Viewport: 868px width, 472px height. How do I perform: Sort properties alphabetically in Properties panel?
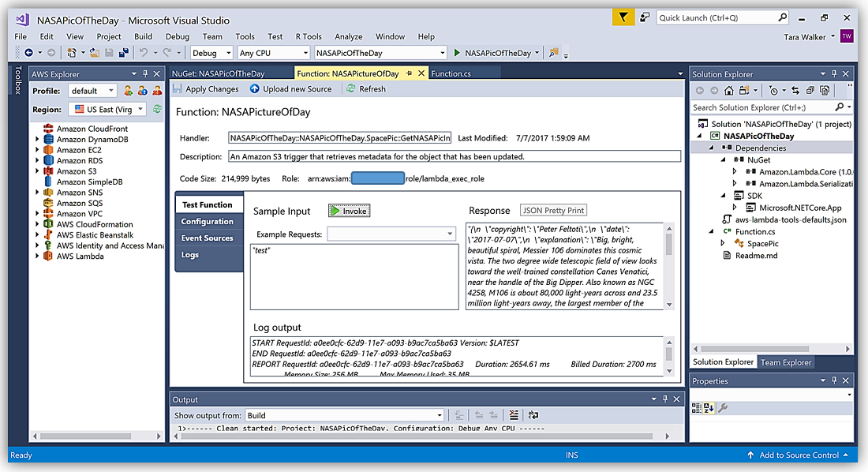709,408
